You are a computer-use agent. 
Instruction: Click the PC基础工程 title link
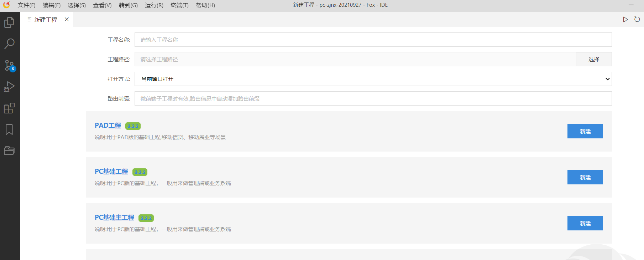click(111, 172)
